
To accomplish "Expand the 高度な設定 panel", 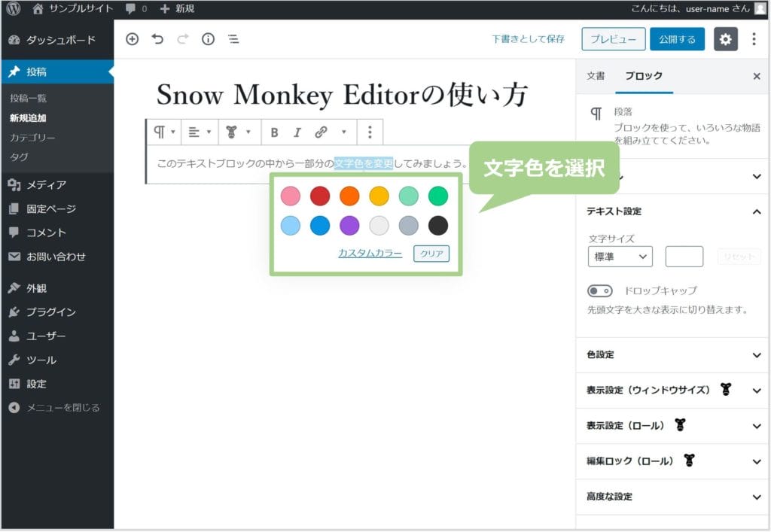I will [x=672, y=497].
